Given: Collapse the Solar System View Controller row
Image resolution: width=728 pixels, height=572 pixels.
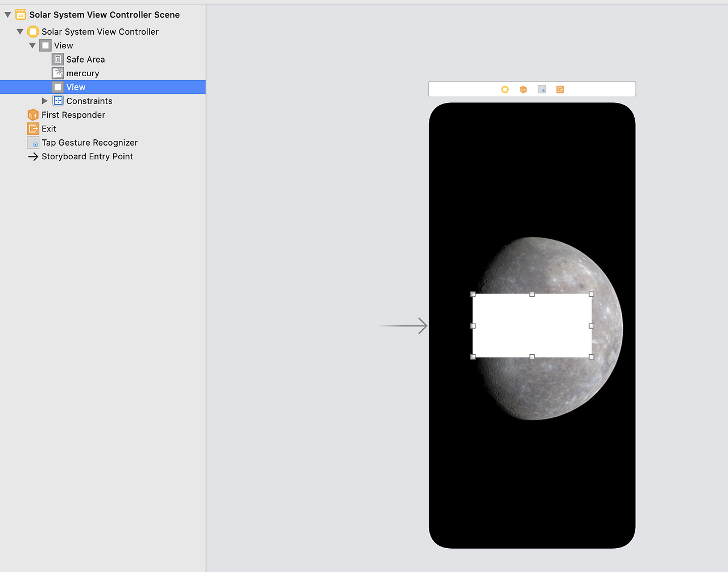Looking at the screenshot, I should 20,31.
